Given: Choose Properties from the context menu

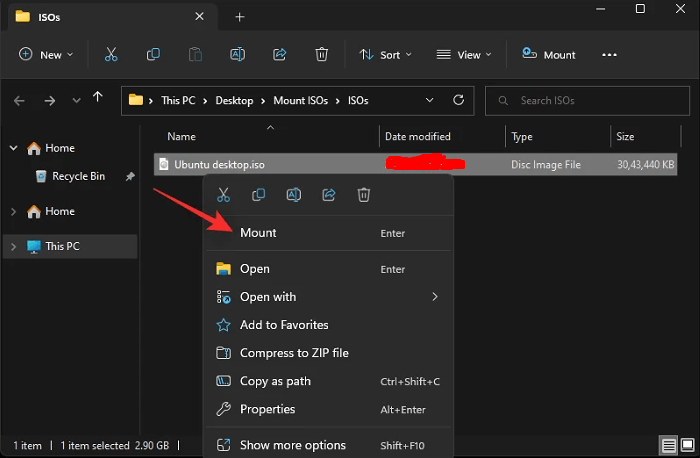Looking at the screenshot, I should coord(329,409).
